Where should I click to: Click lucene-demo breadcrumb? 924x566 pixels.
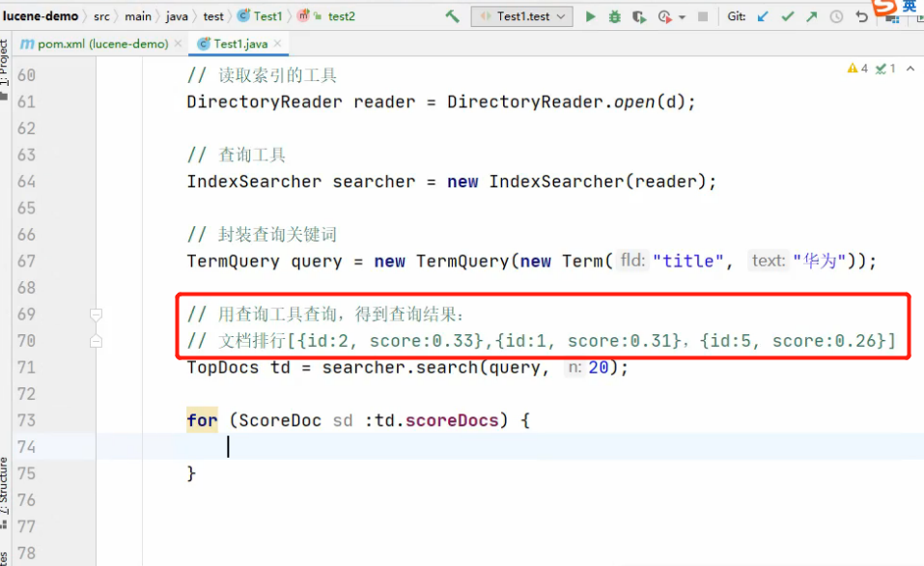(41, 16)
